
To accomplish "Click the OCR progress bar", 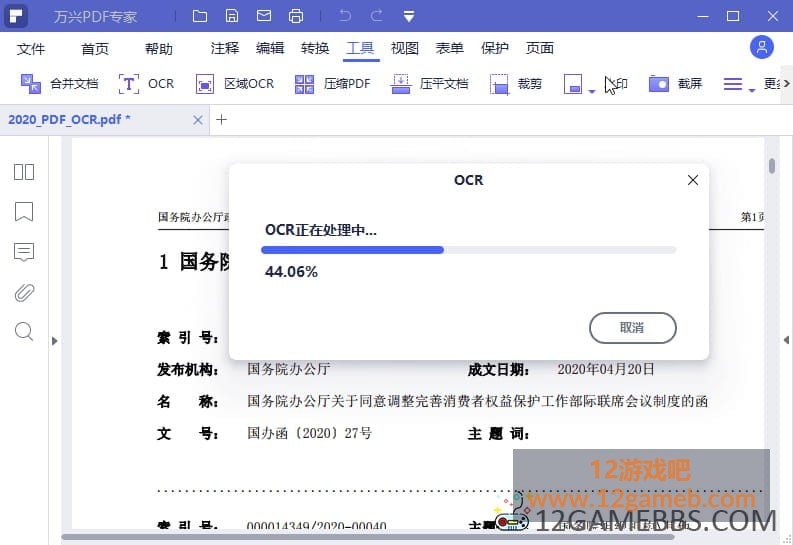I will [x=468, y=250].
